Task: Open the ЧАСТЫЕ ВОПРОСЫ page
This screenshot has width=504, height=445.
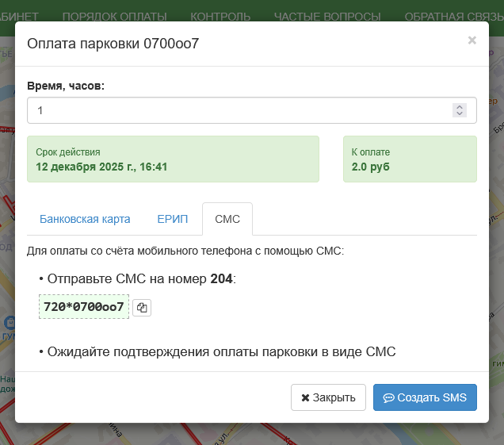Action: pyautogui.click(x=327, y=16)
